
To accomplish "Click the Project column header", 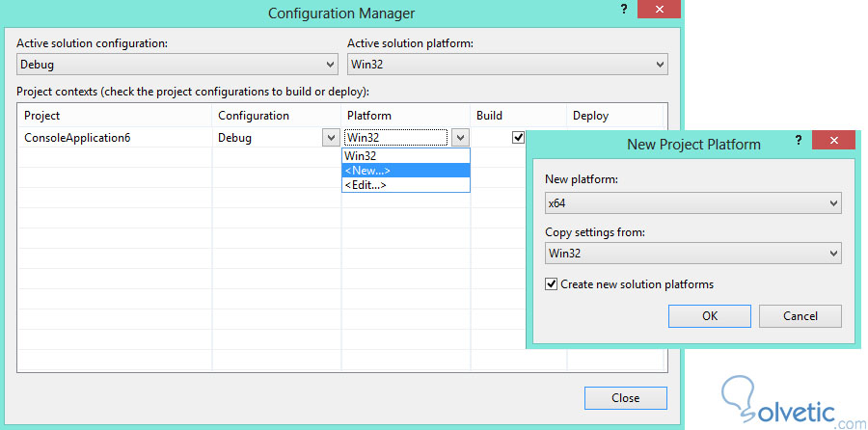I will click(42, 116).
